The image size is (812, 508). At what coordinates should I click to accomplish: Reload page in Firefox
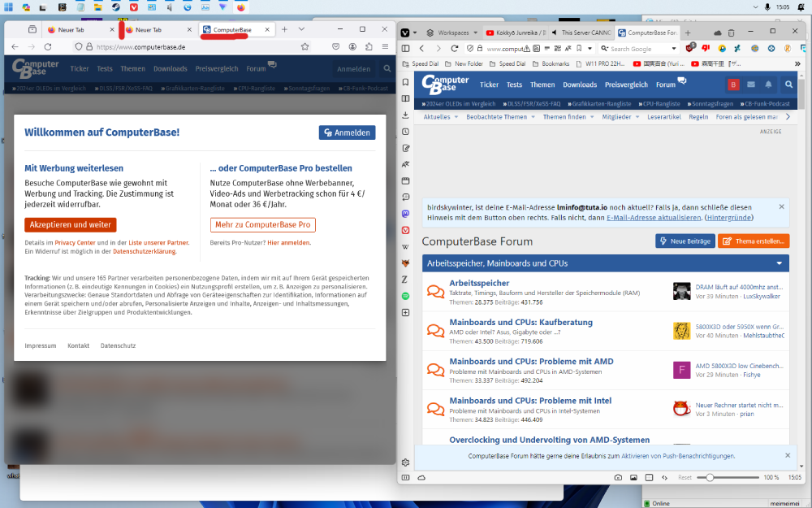click(x=48, y=46)
